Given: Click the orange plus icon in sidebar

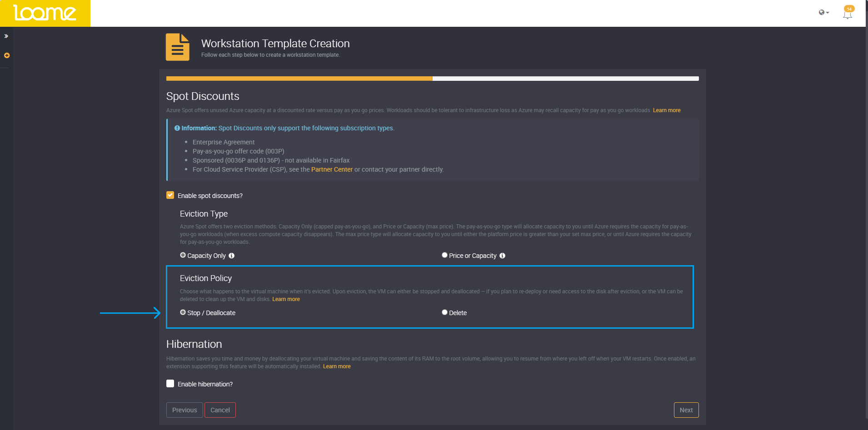Looking at the screenshot, I should (x=7, y=55).
